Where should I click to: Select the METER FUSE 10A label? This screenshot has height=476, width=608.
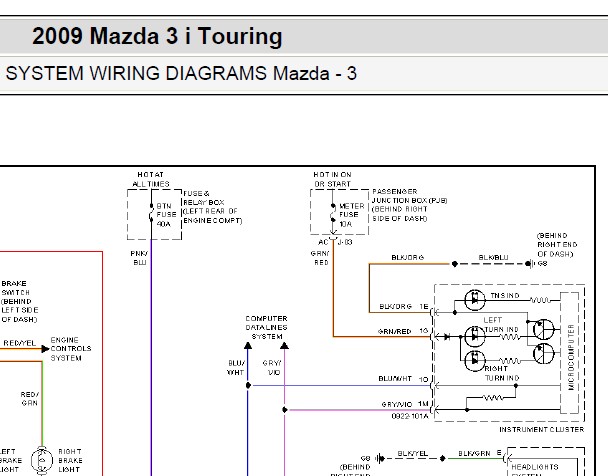click(x=352, y=215)
